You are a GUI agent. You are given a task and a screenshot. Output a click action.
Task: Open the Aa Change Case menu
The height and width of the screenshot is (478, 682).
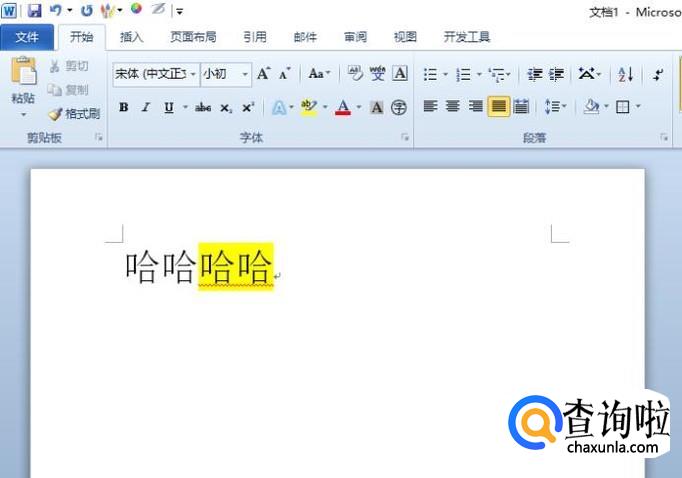(319, 74)
